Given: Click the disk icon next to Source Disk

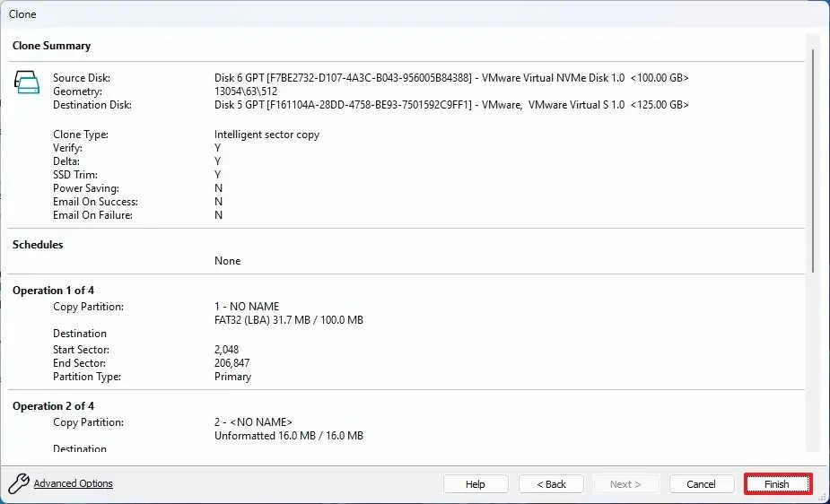Looking at the screenshot, I should [x=26, y=83].
